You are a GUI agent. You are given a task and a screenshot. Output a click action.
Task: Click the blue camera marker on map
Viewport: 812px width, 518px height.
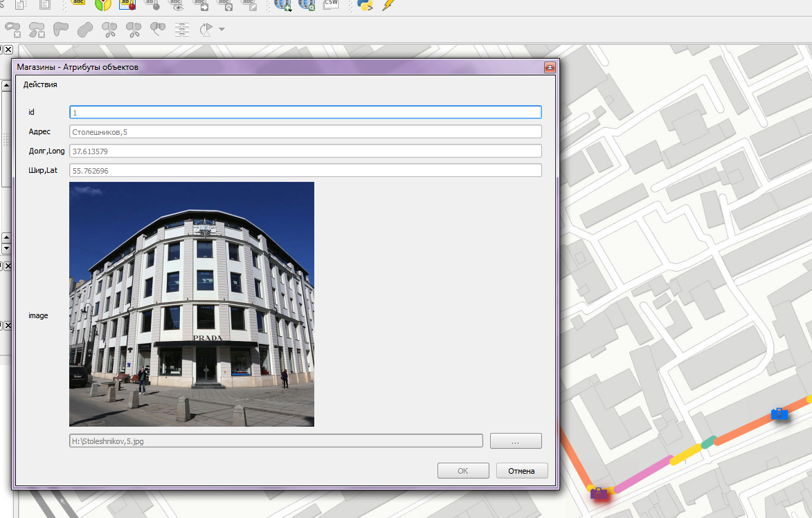779,414
